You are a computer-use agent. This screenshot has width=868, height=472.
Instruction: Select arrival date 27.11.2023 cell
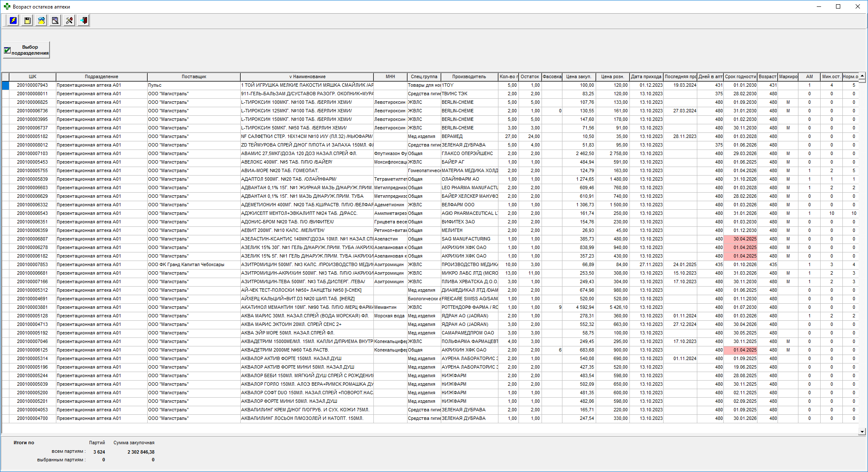pyautogui.click(x=647, y=265)
